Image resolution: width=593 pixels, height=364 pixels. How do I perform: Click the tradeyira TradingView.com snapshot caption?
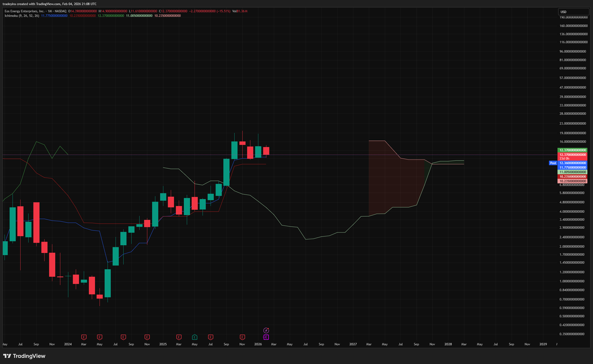tap(49, 3)
